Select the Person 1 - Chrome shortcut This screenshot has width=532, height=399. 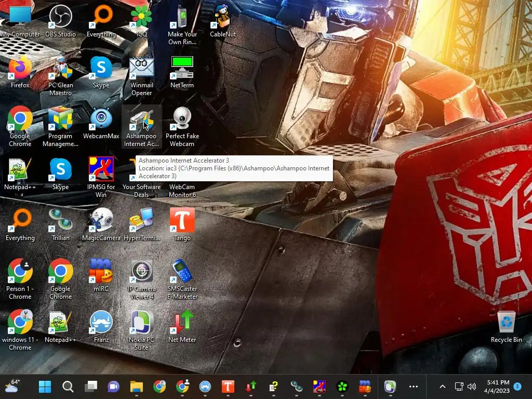tap(20, 280)
